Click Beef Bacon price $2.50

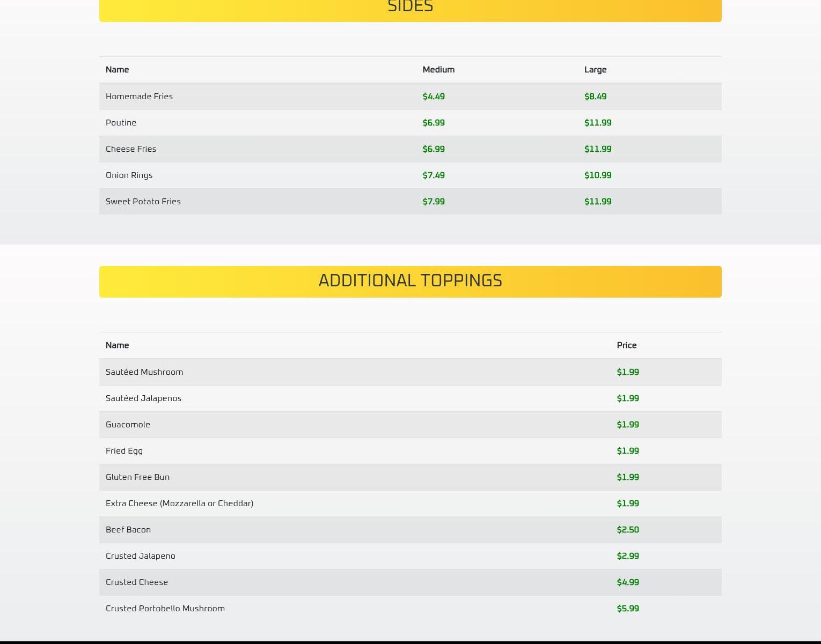pyautogui.click(x=627, y=530)
